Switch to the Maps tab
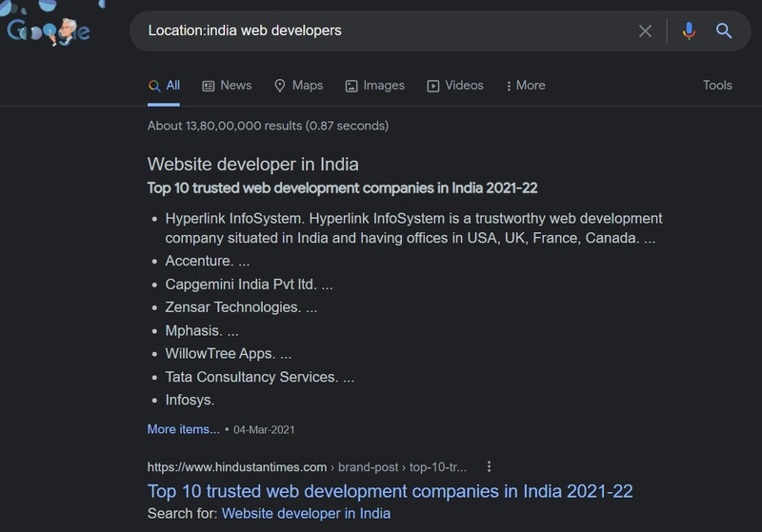Viewport: 762px width, 532px height. click(x=298, y=86)
